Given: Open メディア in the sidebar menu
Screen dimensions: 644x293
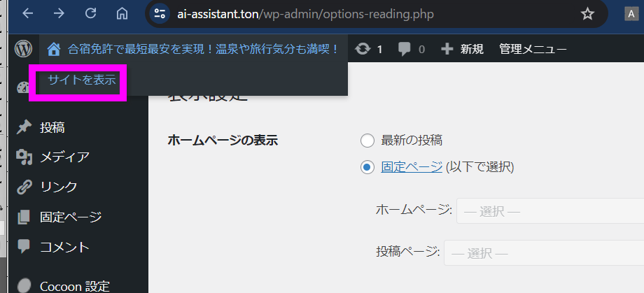Looking at the screenshot, I should [x=64, y=157].
